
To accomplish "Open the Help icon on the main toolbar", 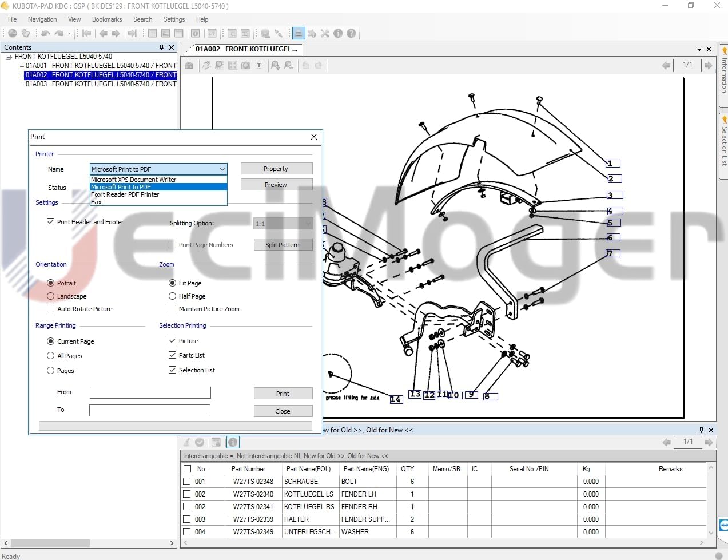I will 351,33.
